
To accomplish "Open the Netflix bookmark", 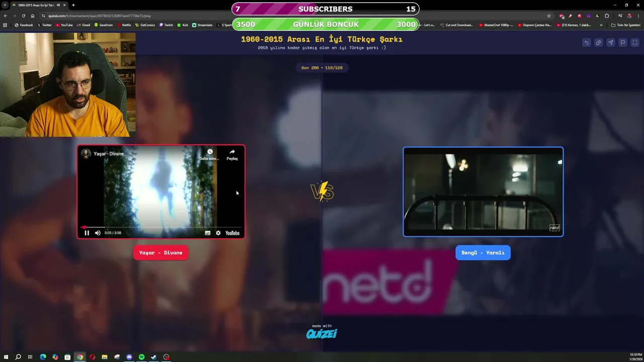I will pos(124,25).
